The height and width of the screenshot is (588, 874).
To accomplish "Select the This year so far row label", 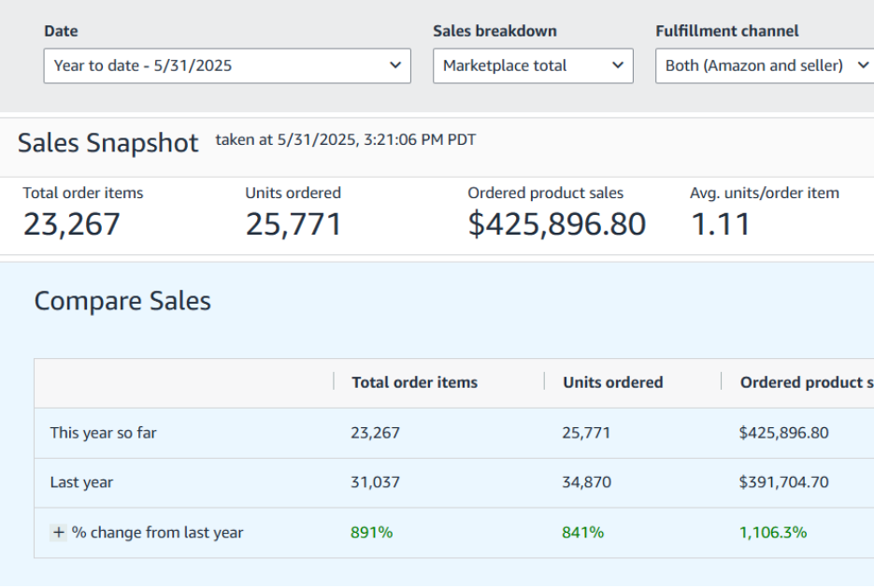I will tap(103, 433).
